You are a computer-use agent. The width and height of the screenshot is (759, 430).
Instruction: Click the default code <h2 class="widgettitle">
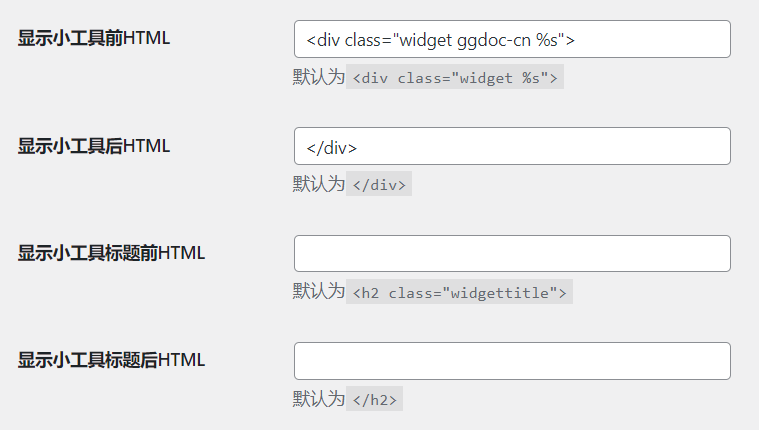pyautogui.click(x=459, y=292)
